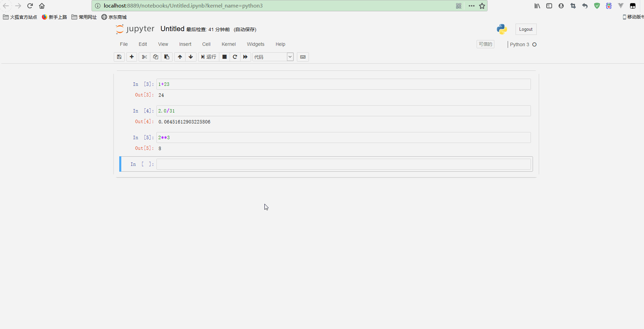This screenshot has width=644, height=329.
Task: Open the Widgets menu
Action: [x=256, y=44]
